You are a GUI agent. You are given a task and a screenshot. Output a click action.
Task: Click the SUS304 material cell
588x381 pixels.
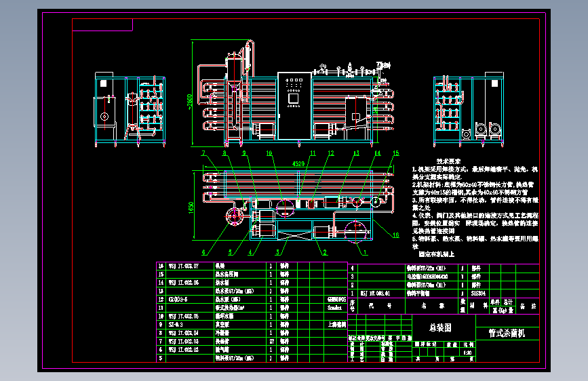(479, 294)
